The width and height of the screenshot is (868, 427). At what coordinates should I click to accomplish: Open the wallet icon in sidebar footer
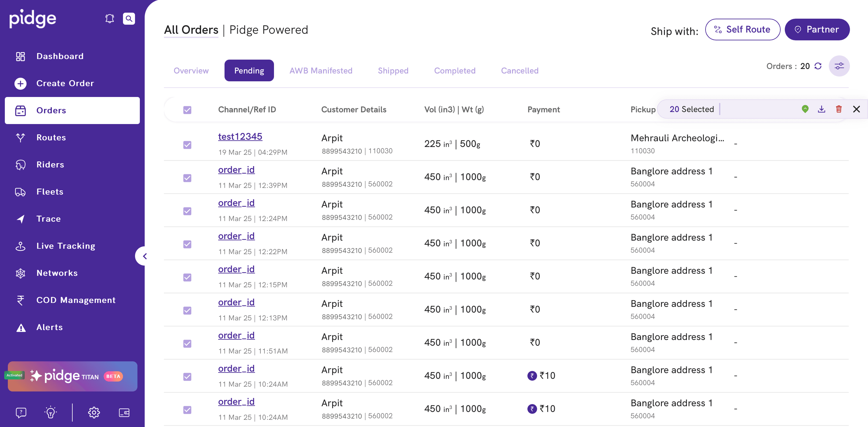coord(124,412)
